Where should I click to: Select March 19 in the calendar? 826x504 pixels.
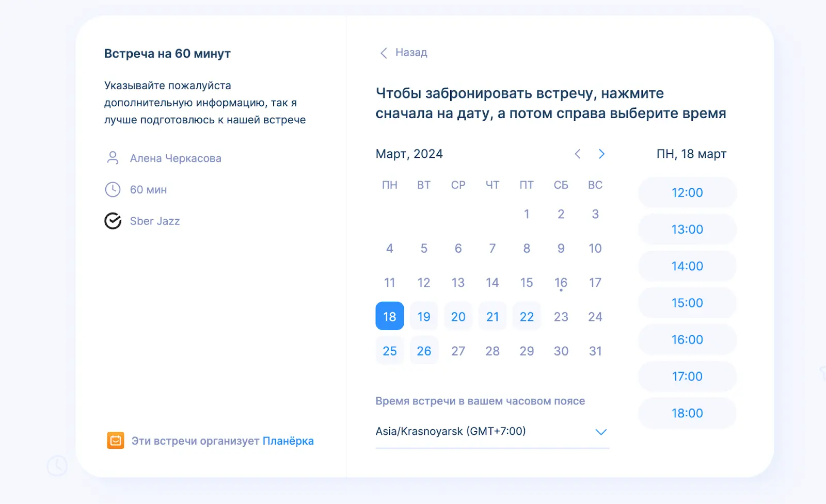424,316
